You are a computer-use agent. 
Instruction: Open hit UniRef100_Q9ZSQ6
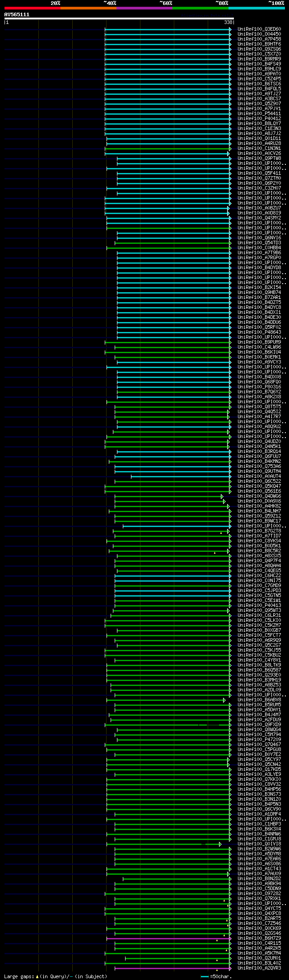pyautogui.click(x=259, y=49)
